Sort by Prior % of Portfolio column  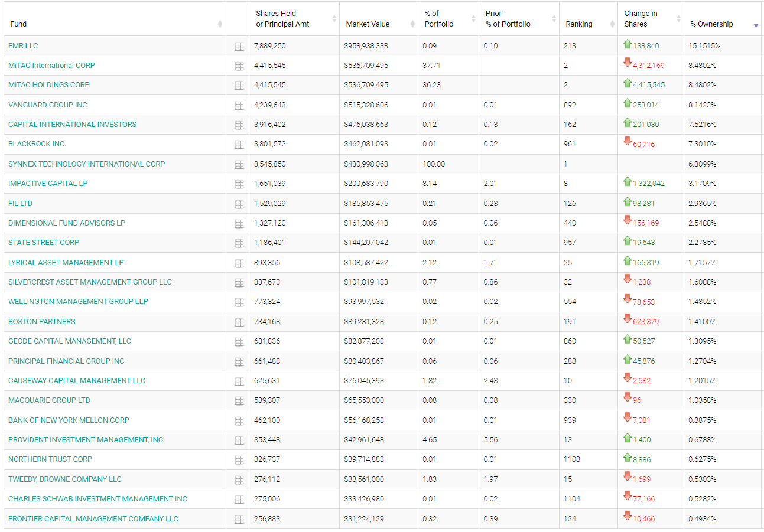(x=554, y=19)
